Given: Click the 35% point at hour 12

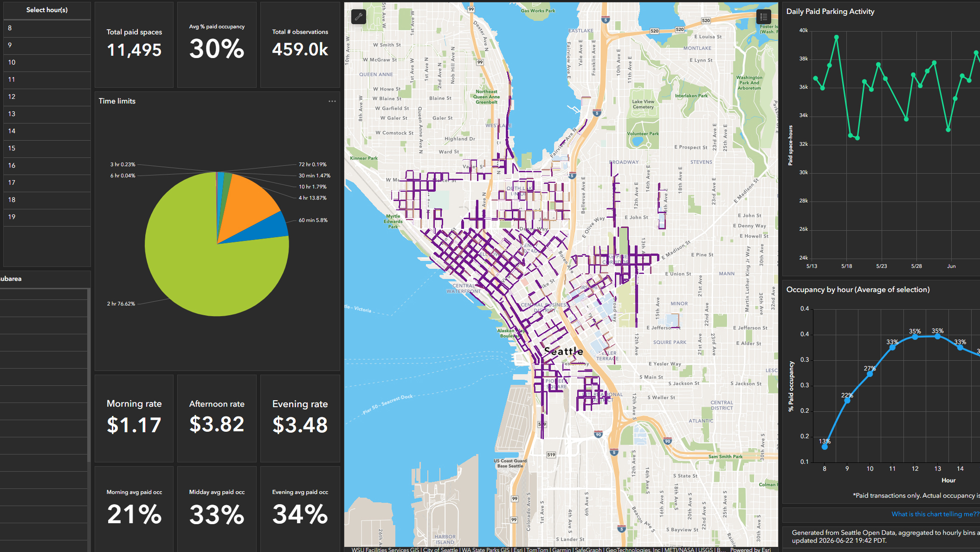Looking at the screenshot, I should click(915, 337).
